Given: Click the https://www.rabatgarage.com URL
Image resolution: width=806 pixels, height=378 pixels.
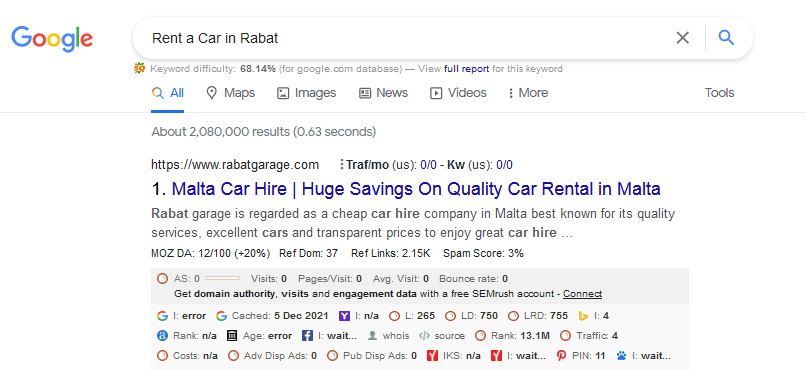Looking at the screenshot, I should [x=235, y=165].
